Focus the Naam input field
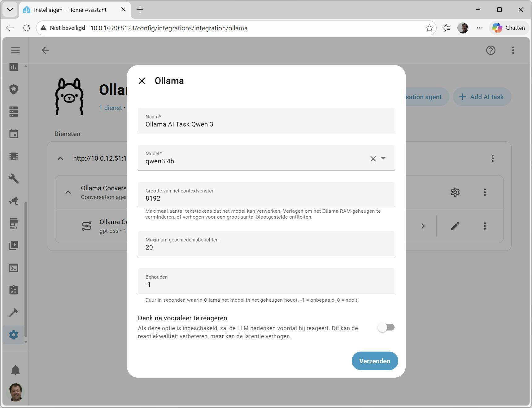The height and width of the screenshot is (408, 532). pyautogui.click(x=266, y=121)
